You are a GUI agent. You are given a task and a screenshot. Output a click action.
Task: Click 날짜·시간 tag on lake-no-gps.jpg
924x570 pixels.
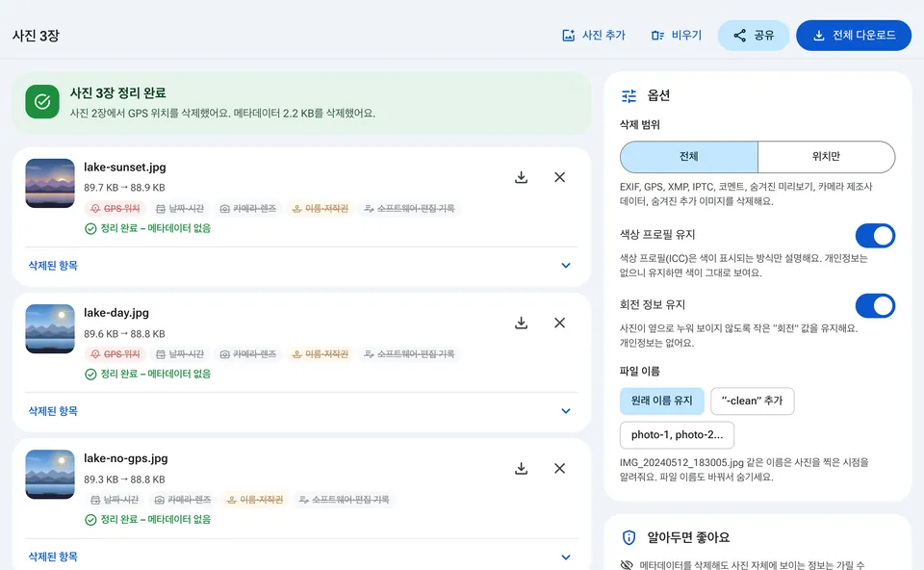[115, 500]
